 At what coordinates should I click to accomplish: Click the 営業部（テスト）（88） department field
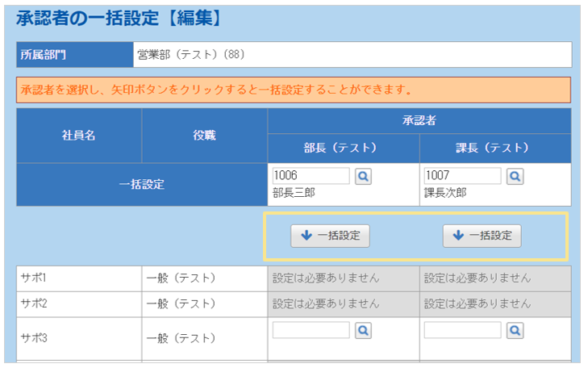click(352, 56)
